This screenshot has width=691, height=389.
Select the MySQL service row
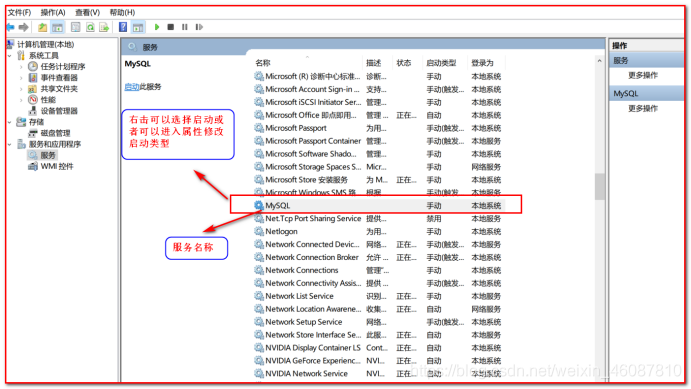pyautogui.click(x=379, y=206)
